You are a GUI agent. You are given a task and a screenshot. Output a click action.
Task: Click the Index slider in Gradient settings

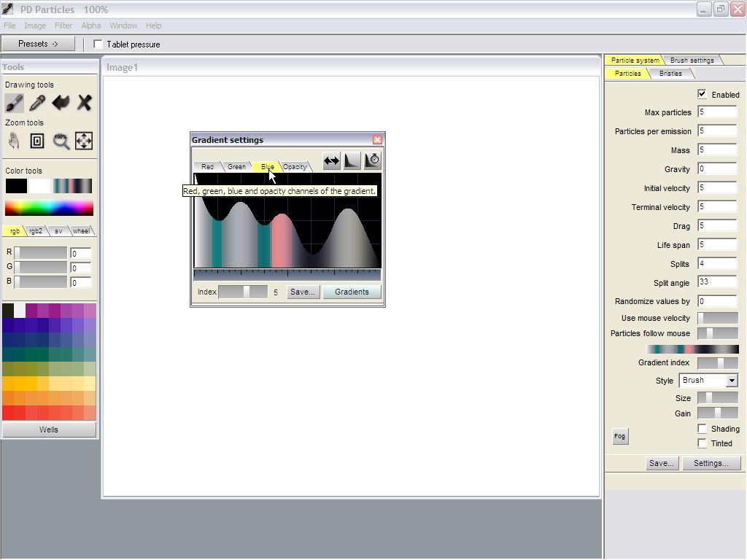coord(243,292)
